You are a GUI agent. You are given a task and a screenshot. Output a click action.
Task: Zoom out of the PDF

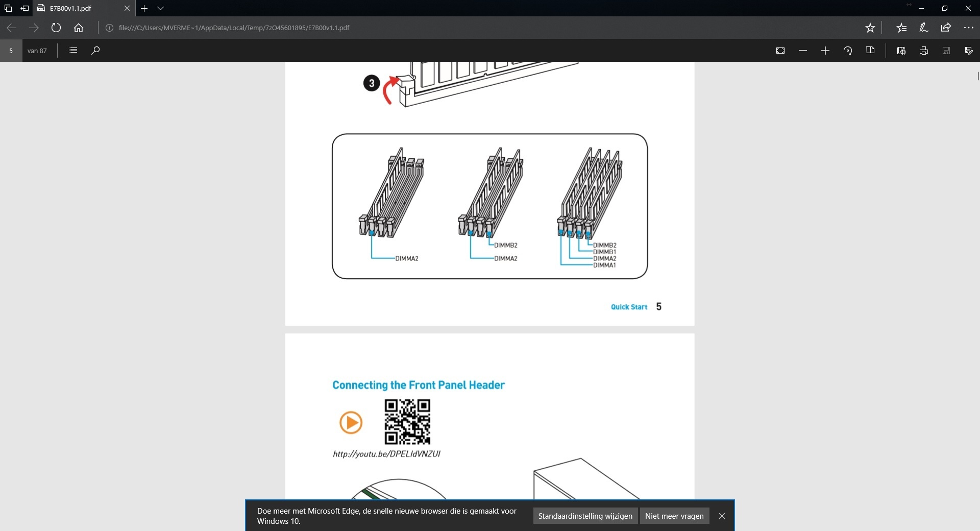tap(803, 51)
